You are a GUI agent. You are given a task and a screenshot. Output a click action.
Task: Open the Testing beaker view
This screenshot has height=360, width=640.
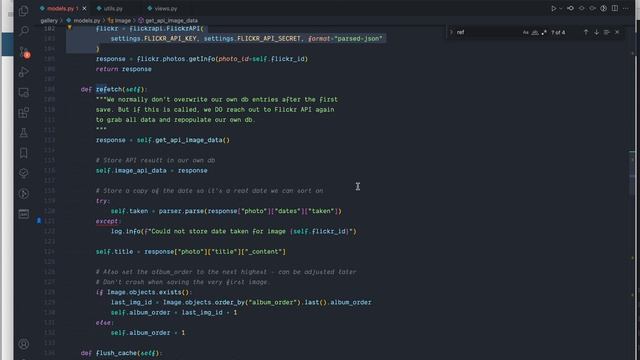click(24, 133)
